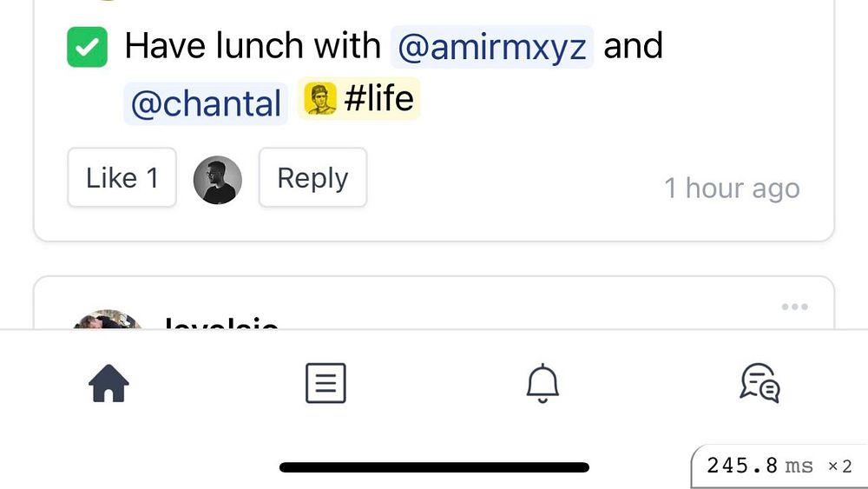868x489 pixels.
Task: View the avatar of user who liked
Action: pos(217,180)
